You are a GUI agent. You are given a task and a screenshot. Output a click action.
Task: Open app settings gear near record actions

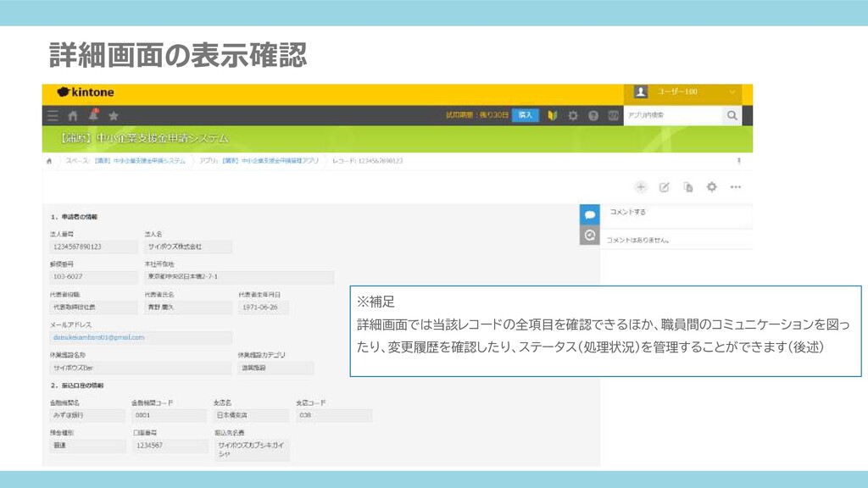(712, 187)
